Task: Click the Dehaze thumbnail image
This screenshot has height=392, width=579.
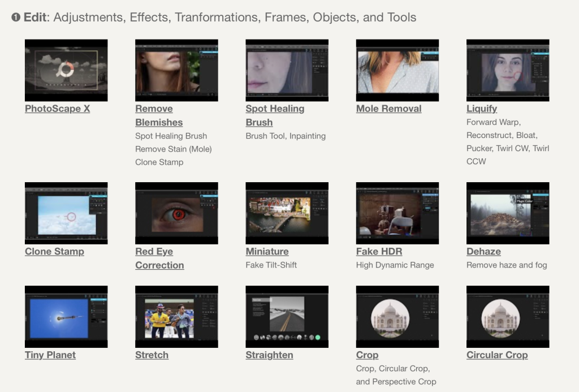Action: (x=507, y=213)
